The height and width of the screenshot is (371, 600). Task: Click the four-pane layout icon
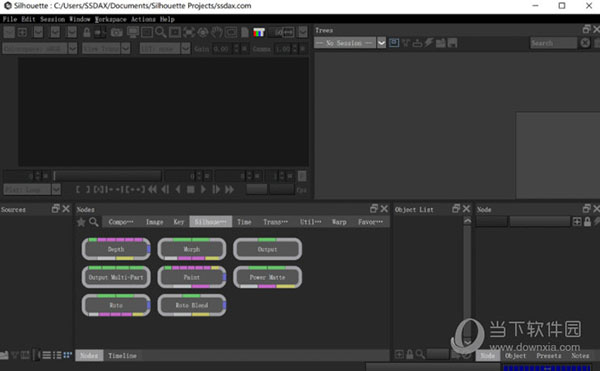point(23,33)
